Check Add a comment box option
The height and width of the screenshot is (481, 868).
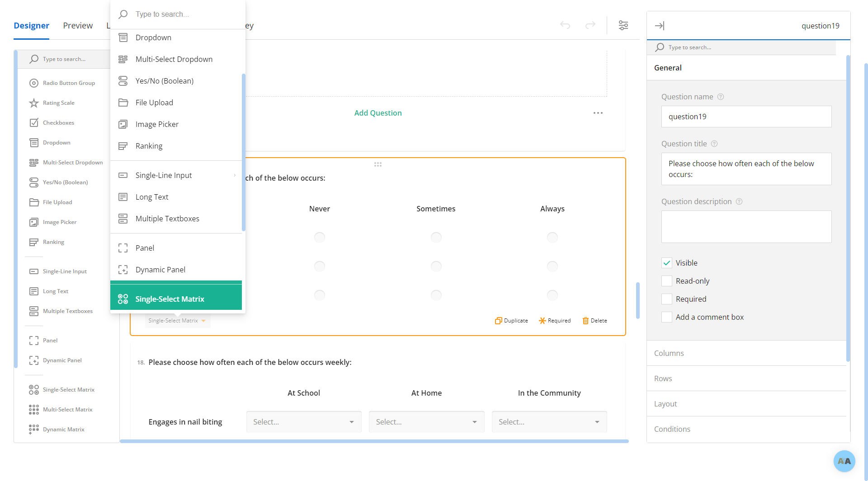click(x=667, y=317)
